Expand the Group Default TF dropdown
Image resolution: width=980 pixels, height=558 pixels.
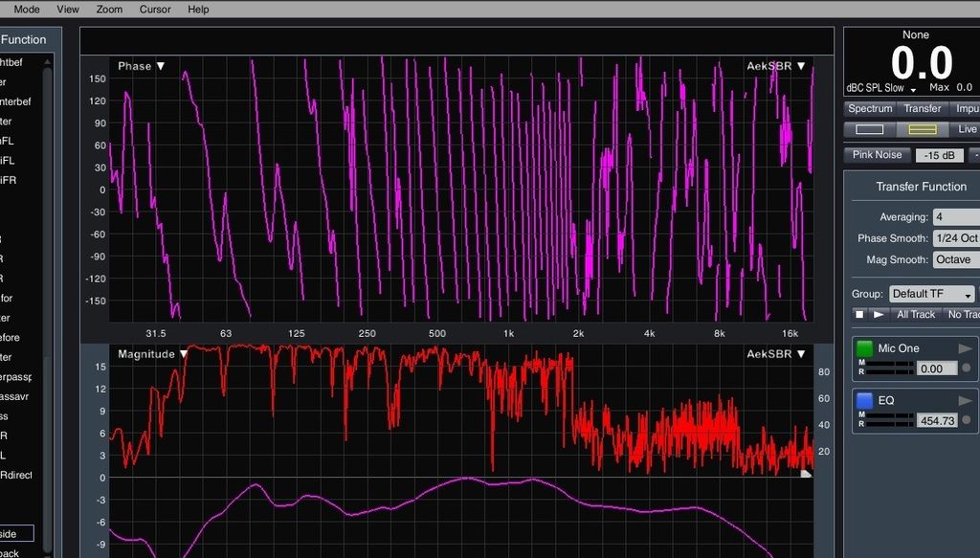point(931,294)
